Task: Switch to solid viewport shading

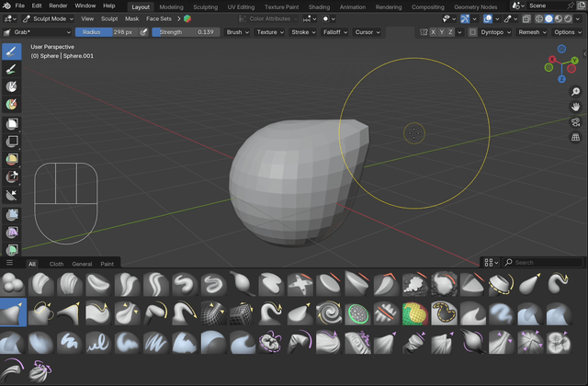Action: pos(548,18)
